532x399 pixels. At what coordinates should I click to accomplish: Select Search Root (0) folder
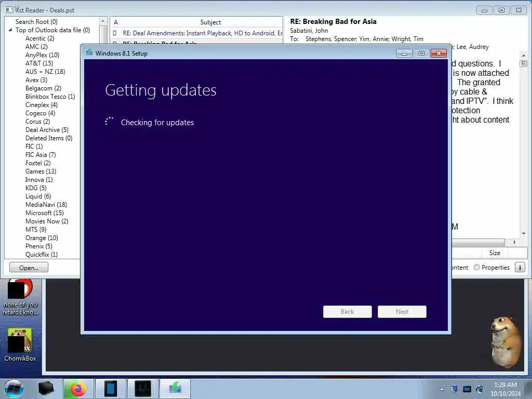pyautogui.click(x=36, y=22)
